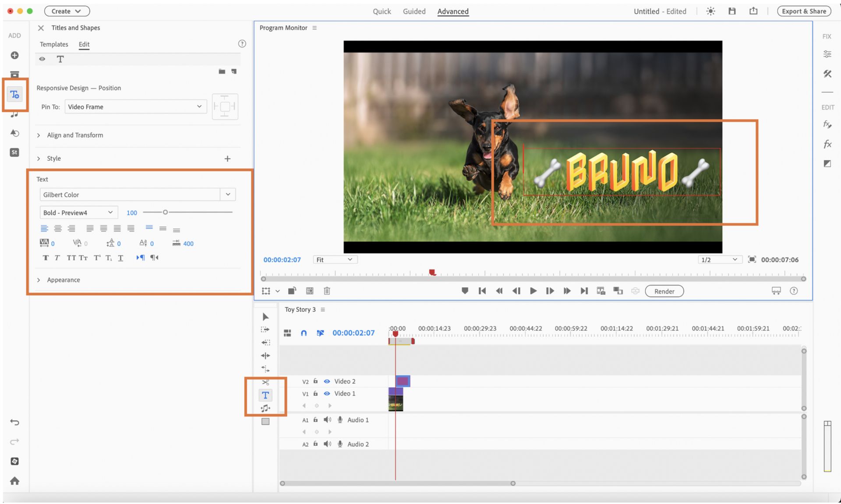Click the Render button
This screenshot has width=841, height=504.
pyautogui.click(x=664, y=291)
